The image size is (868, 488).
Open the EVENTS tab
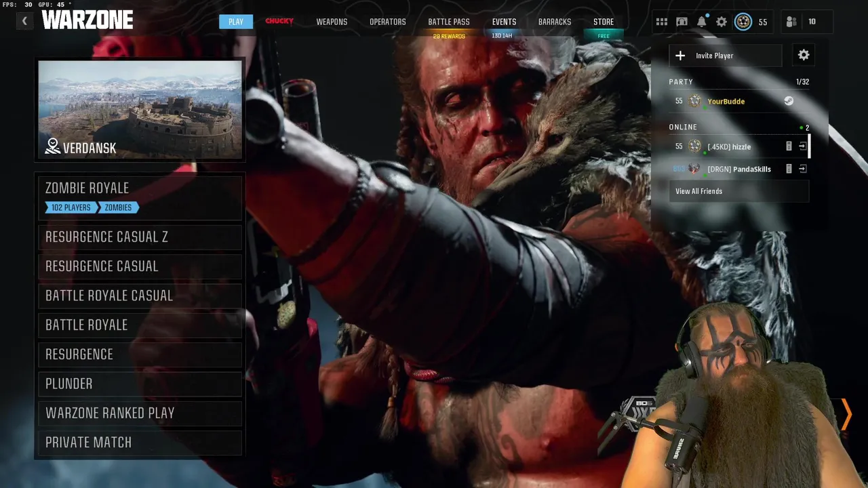click(x=504, y=22)
